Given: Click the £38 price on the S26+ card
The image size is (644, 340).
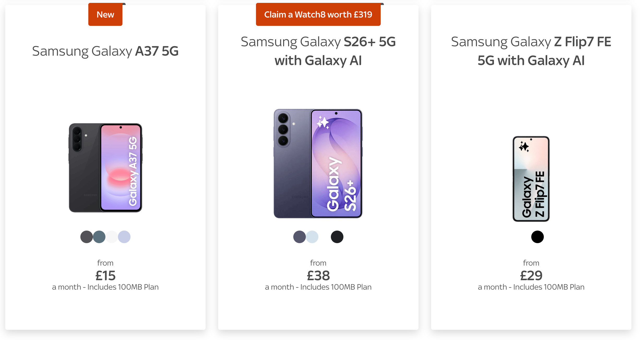Looking at the screenshot, I should [318, 275].
